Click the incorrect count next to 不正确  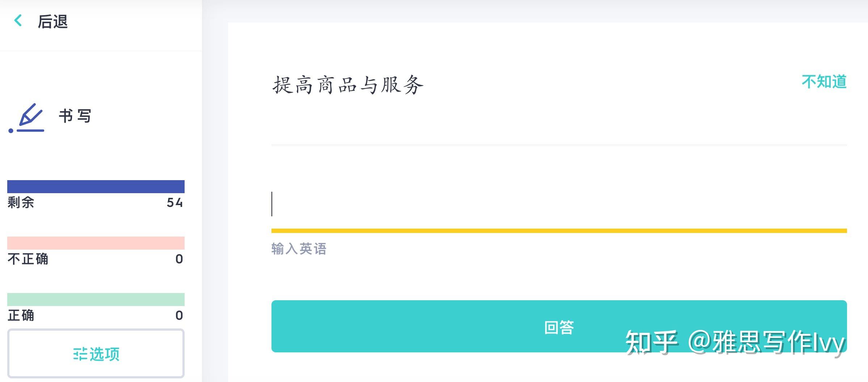179,259
